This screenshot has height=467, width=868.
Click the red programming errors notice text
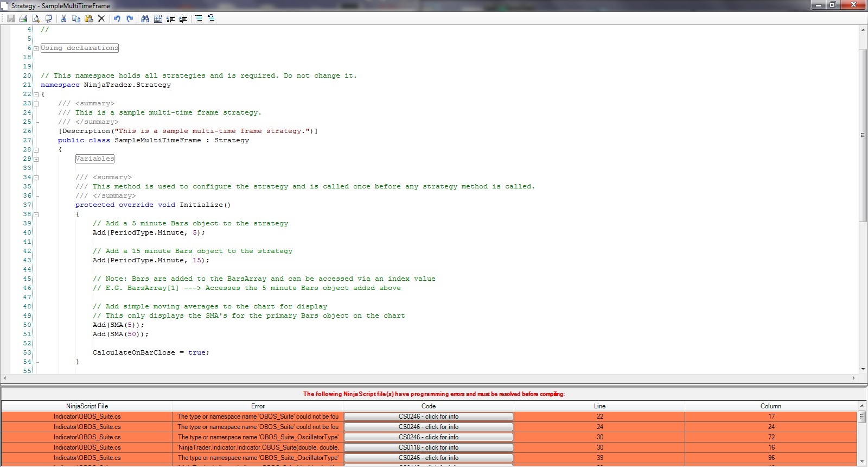tap(434, 394)
